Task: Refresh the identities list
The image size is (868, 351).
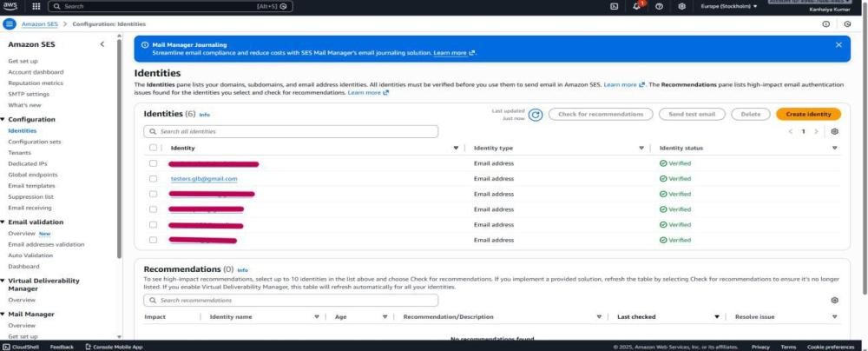Action: click(536, 114)
